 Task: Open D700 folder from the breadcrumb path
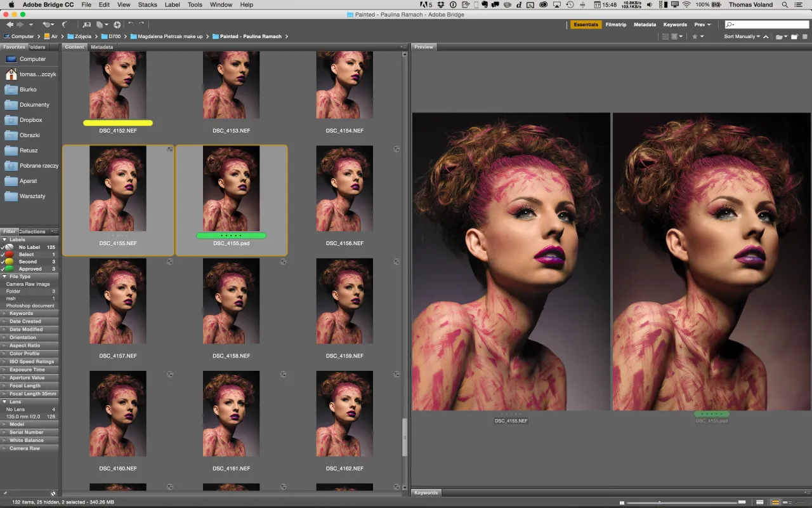click(x=114, y=36)
